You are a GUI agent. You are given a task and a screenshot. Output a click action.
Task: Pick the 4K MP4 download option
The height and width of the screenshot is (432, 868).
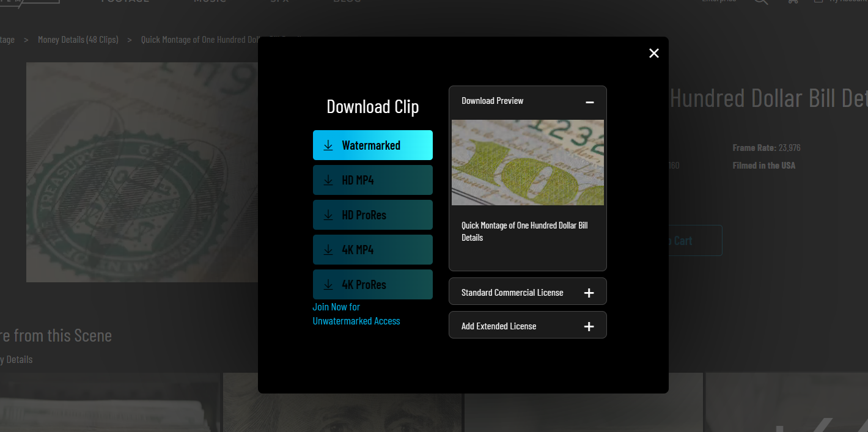coord(373,250)
